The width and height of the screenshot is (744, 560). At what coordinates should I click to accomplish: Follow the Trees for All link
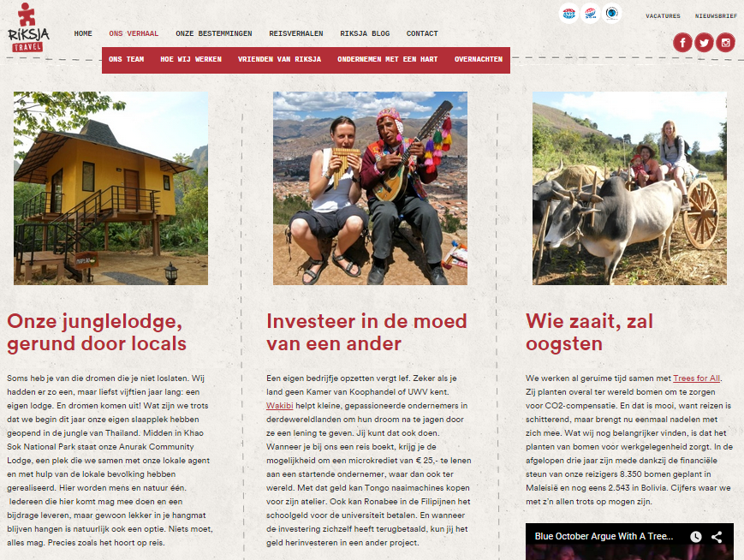click(x=696, y=378)
